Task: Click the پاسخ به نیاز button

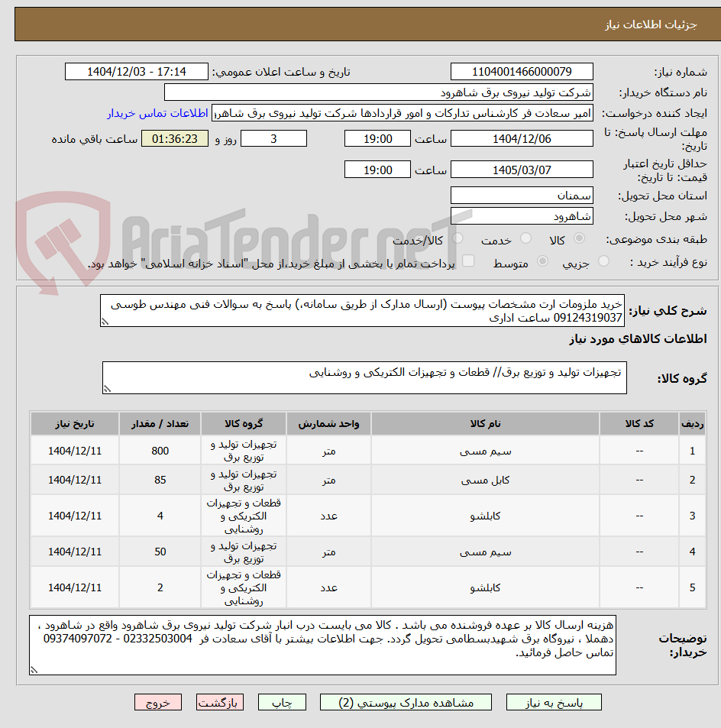Action: [554, 703]
